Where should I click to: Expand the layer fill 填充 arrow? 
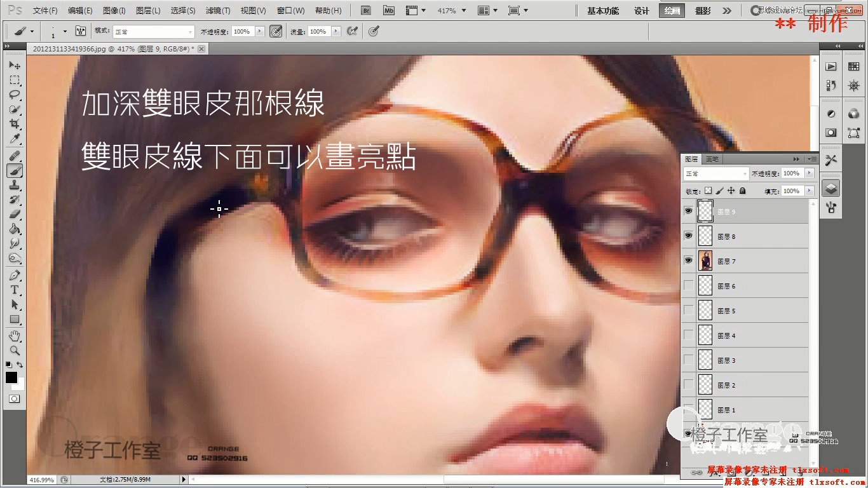coord(810,191)
